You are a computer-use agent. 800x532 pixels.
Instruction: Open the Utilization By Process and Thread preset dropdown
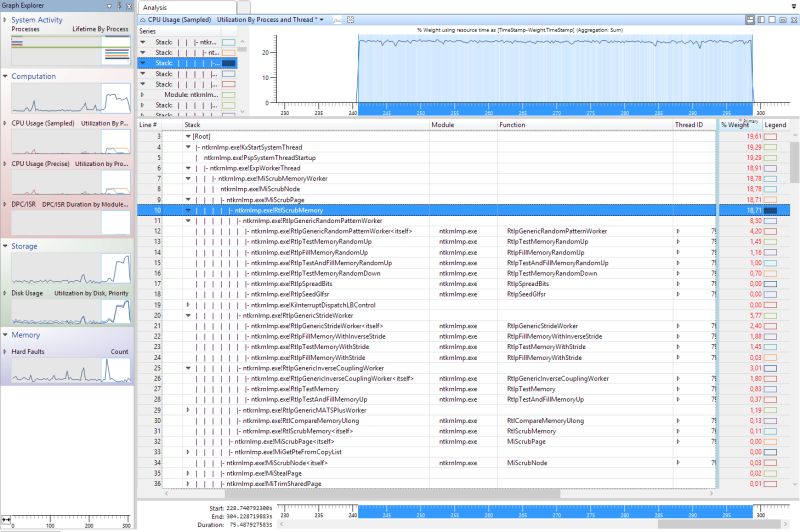pos(321,20)
